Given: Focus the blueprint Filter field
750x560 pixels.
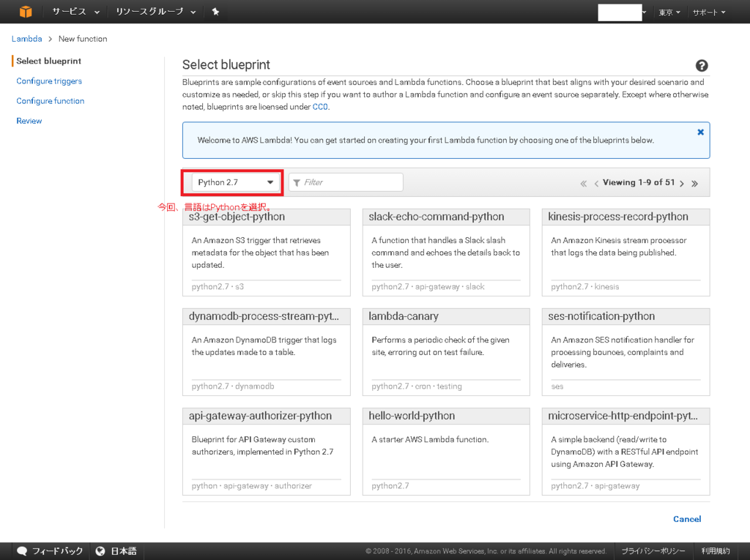Looking at the screenshot, I should pyautogui.click(x=346, y=182).
